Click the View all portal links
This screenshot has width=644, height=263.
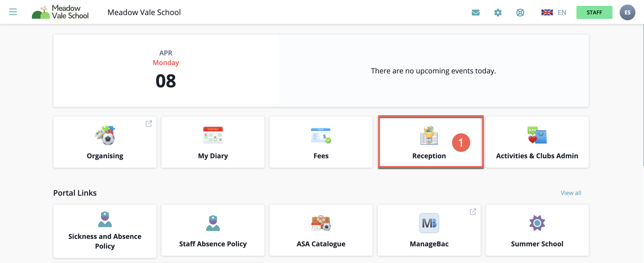[571, 193]
